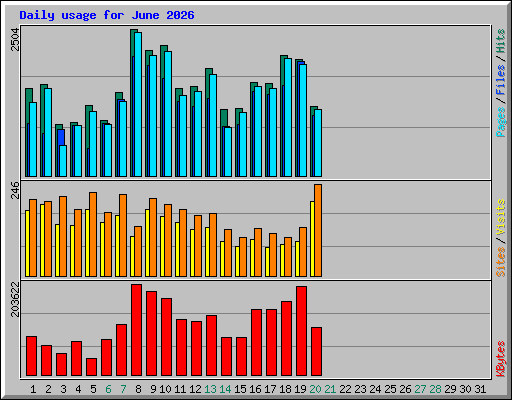
Task: Click the orange "Sites" legend word
Action: click(500, 262)
